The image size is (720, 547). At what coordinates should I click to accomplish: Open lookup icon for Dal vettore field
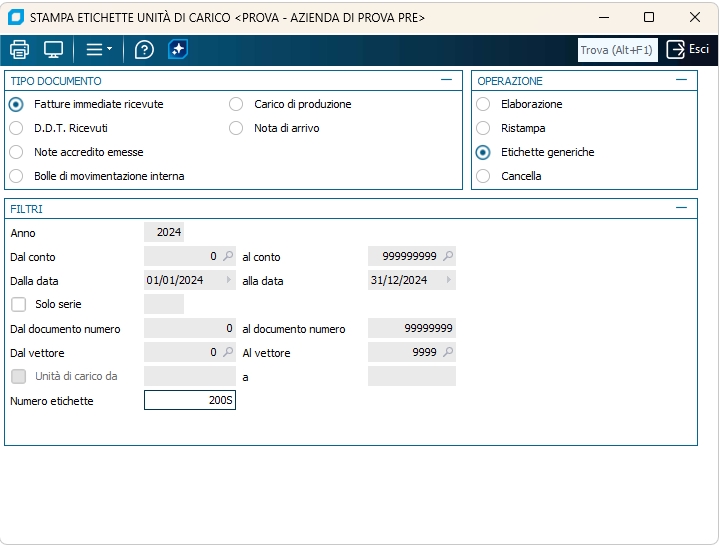coord(228,352)
